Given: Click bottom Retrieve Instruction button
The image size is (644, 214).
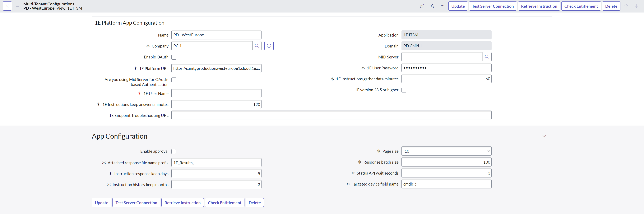Looking at the screenshot, I should click(182, 203).
